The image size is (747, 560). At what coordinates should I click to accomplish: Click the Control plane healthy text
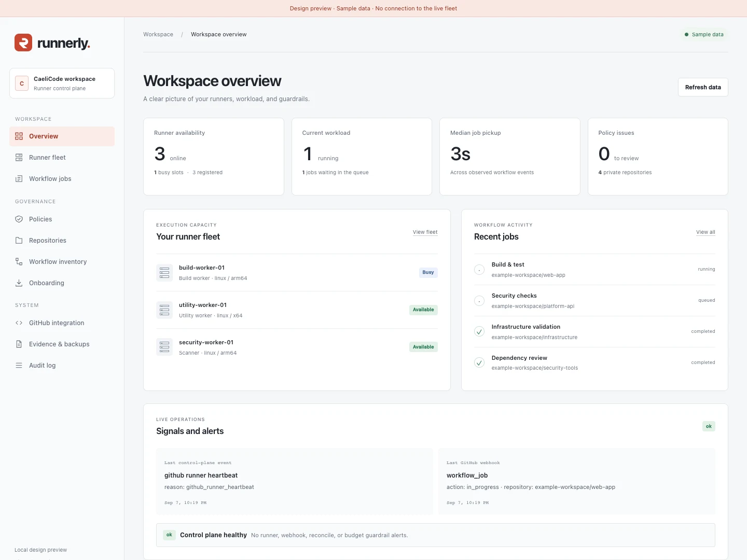pos(213,535)
